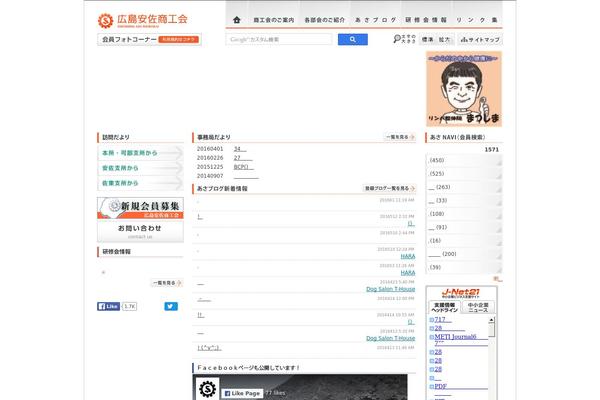Open the lower Dog Salon T-House link
The width and height of the screenshot is (600, 400).
[x=391, y=338]
